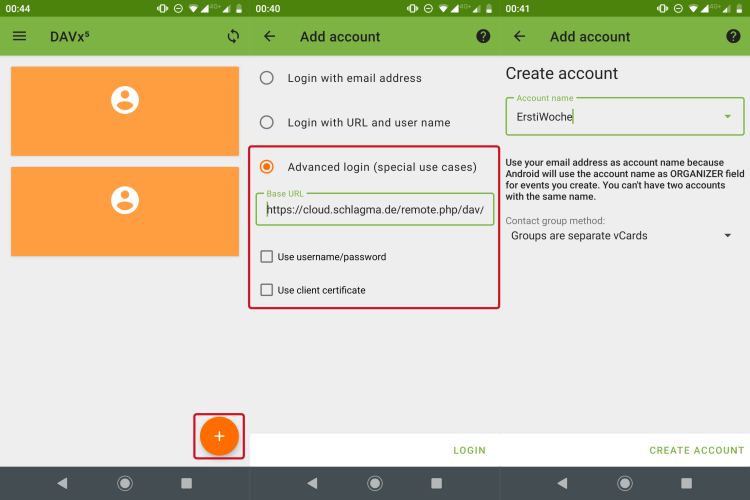Go back from the Create account screen
The image size is (750, 500).
pos(519,36)
